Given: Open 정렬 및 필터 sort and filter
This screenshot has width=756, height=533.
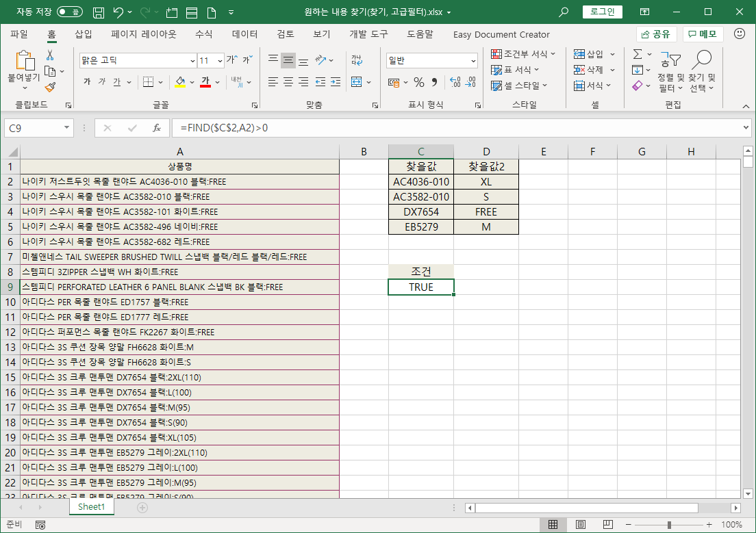Looking at the screenshot, I should point(670,71).
